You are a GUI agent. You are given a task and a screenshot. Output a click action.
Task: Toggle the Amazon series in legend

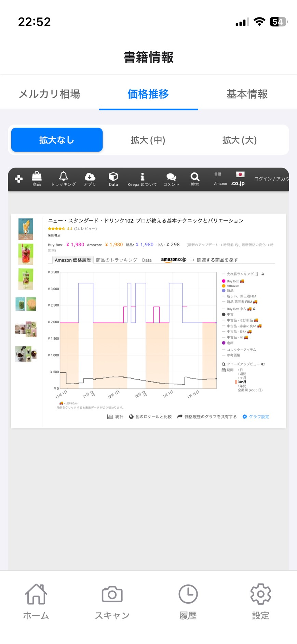231,286
